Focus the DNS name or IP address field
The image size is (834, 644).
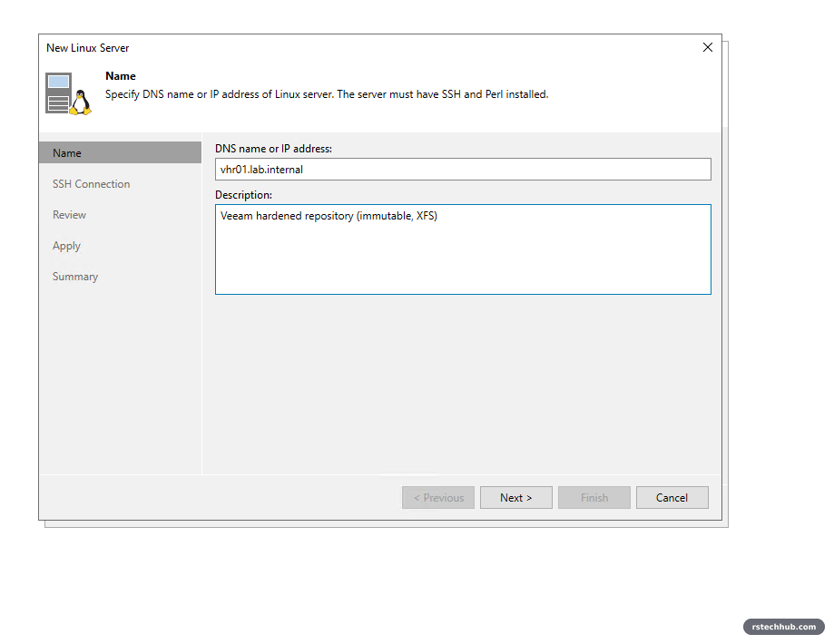463,169
